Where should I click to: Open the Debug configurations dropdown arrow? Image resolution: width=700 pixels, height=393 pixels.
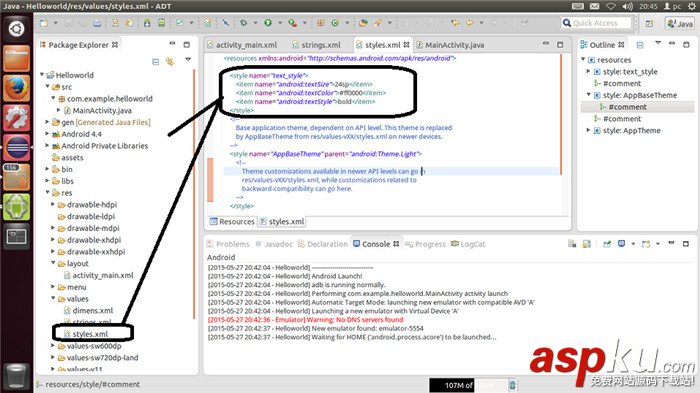(255, 23)
